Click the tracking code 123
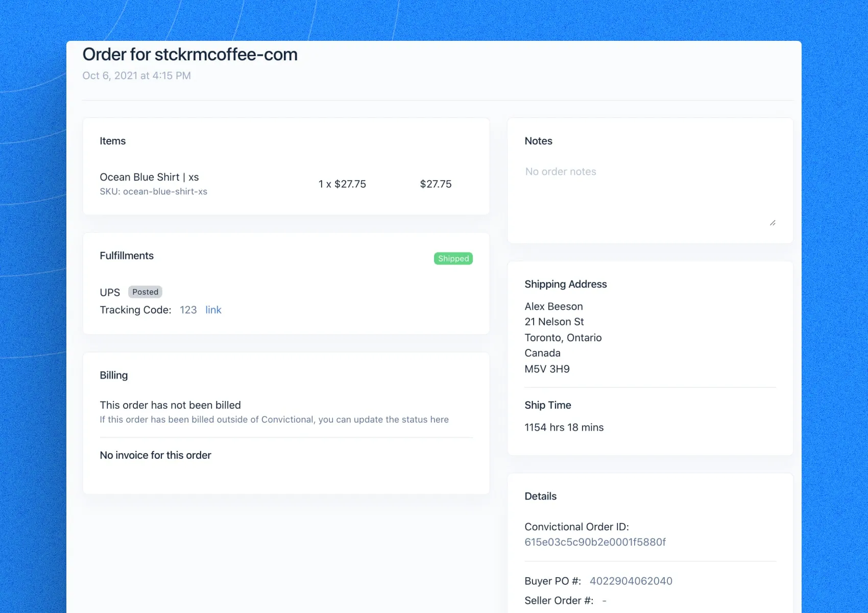 click(188, 310)
